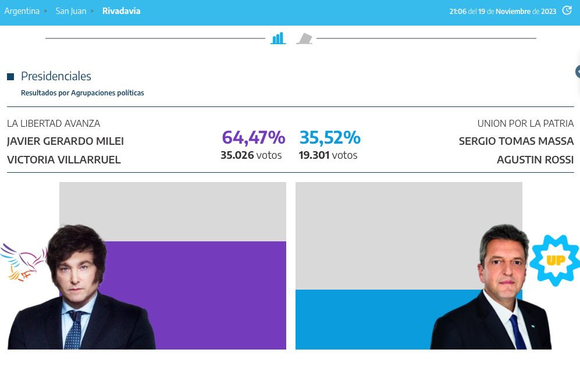Click the 64,47% percentage figure

[253, 138]
